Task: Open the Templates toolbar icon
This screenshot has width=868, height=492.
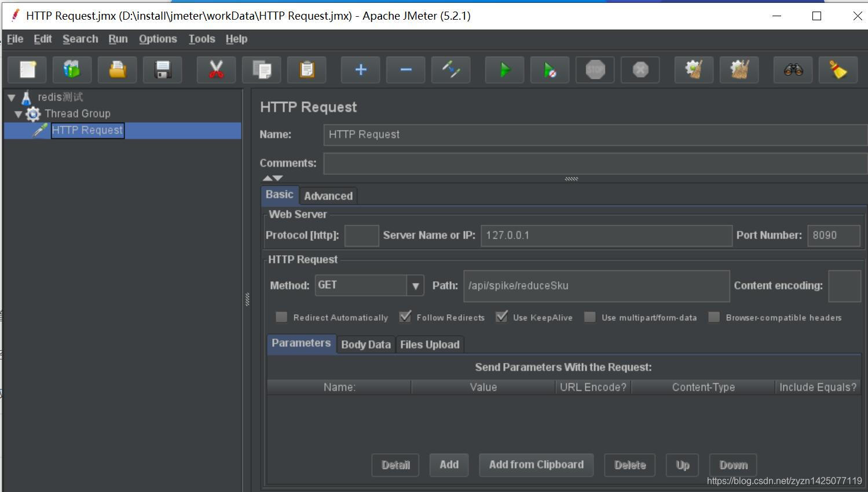Action: (x=72, y=70)
